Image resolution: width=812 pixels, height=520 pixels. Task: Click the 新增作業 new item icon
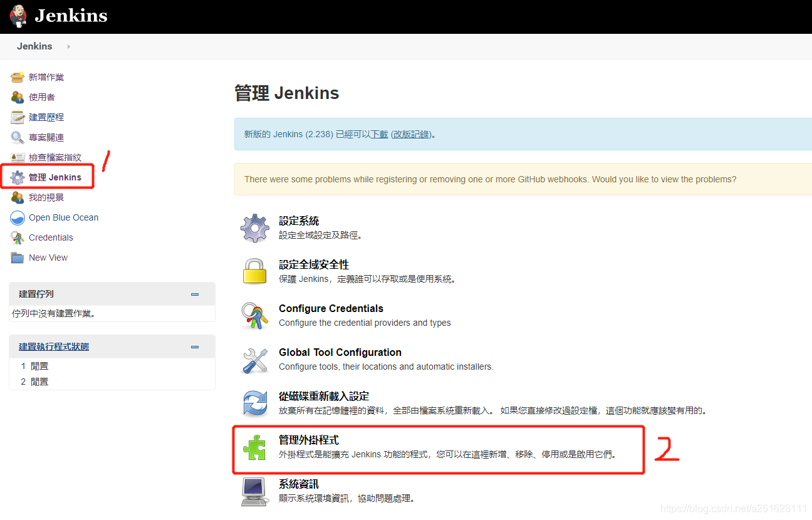[x=18, y=77]
